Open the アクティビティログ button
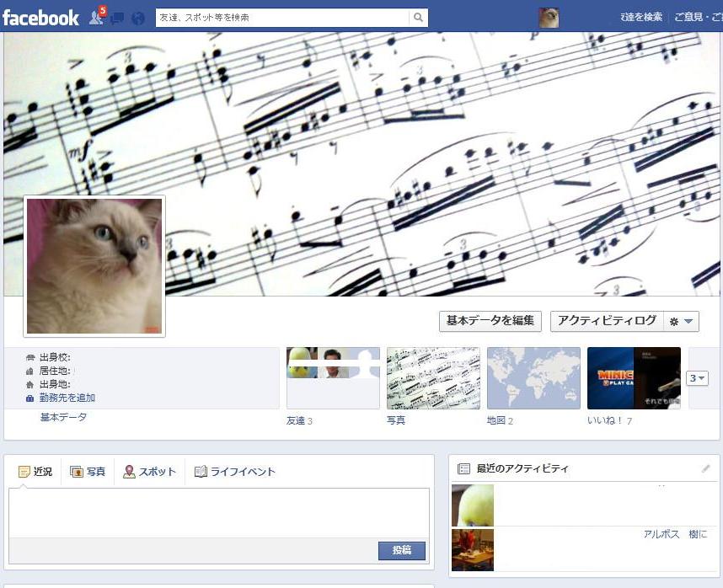 607,321
